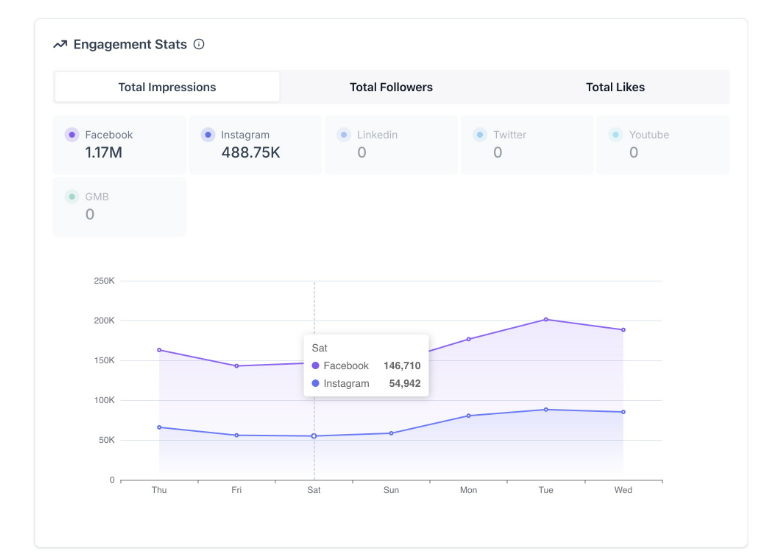Click the Instagram Saturday data point
This screenshot has height=558, width=773.
click(x=314, y=436)
